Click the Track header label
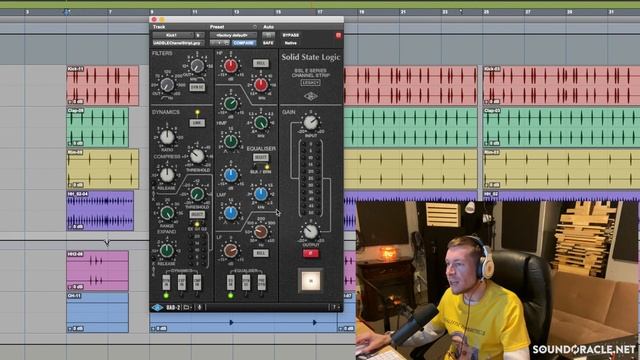The image size is (640, 360). point(159,27)
